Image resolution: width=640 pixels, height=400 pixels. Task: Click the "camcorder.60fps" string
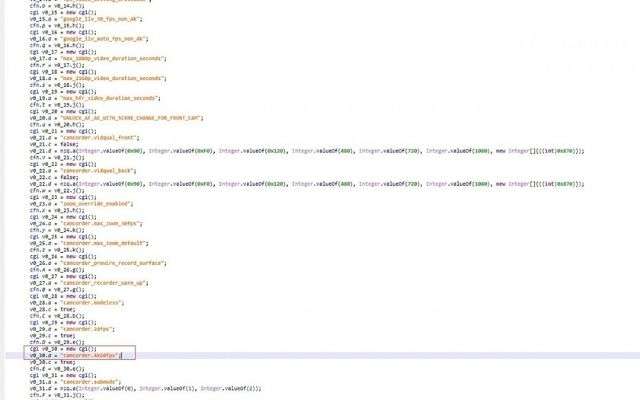(x=88, y=328)
